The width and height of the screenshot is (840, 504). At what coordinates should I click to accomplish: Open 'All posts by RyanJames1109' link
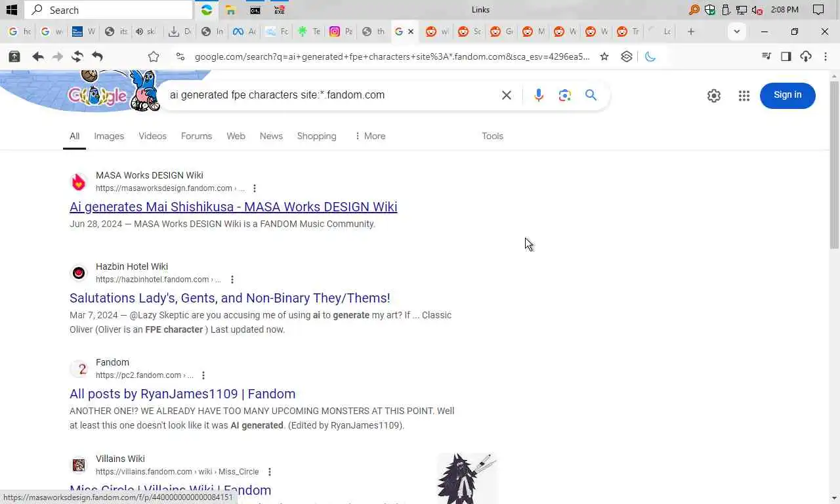pyautogui.click(x=182, y=394)
